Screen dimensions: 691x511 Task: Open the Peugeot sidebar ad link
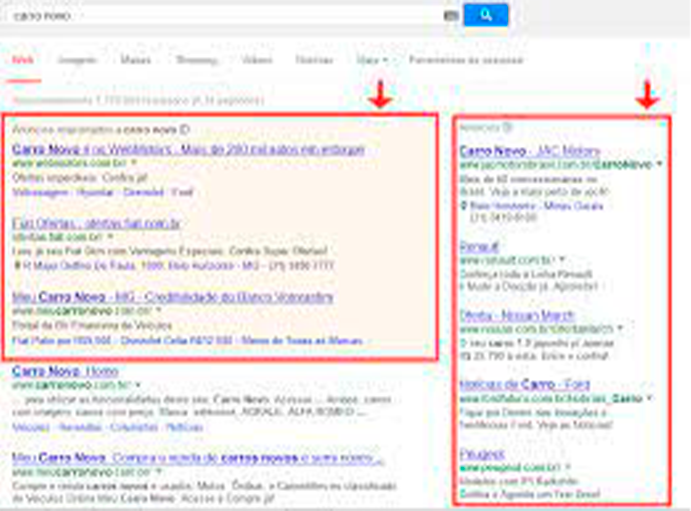[482, 454]
